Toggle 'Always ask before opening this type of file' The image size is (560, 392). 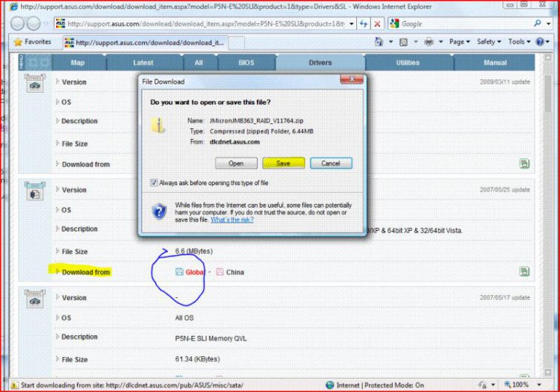click(154, 183)
